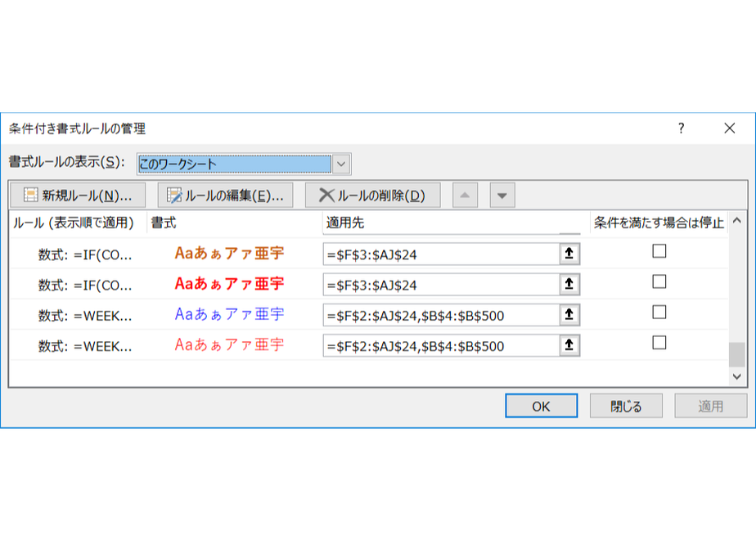Viewport: 756px width, 540px height.
Task: Tick stop-if-true checkbox for red =WEEK rule
Action: coord(659,343)
